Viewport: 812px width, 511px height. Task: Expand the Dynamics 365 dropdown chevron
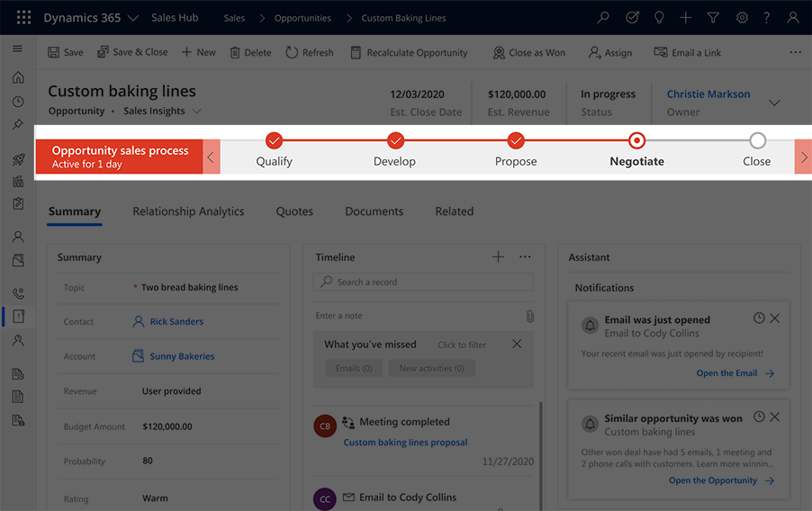click(x=133, y=18)
